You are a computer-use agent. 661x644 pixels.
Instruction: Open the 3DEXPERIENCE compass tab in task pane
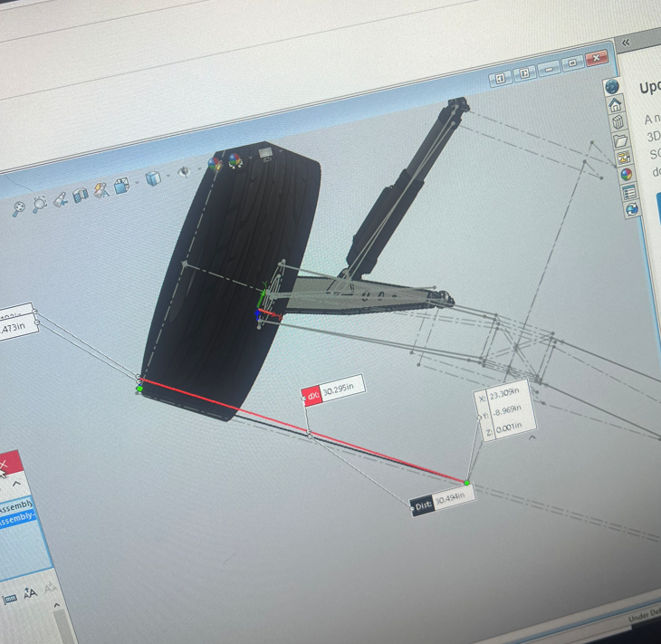(x=612, y=86)
